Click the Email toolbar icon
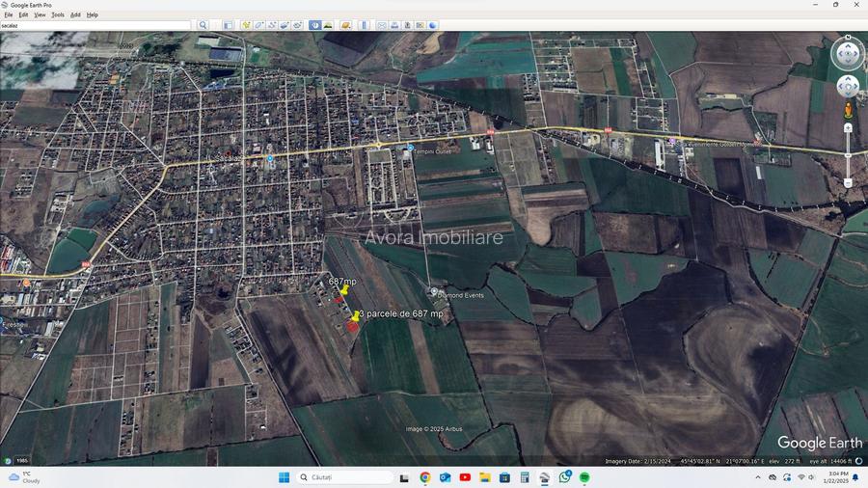The width and height of the screenshot is (868, 488). [382, 25]
